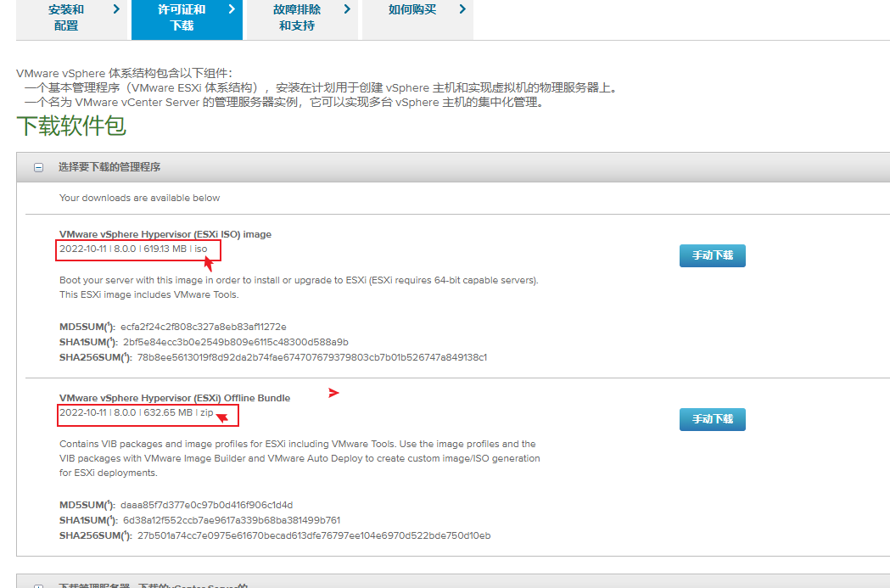The width and height of the screenshot is (890, 588).
Task: Select Offline Bundle info 632.65 MB zip
Action: [137, 412]
